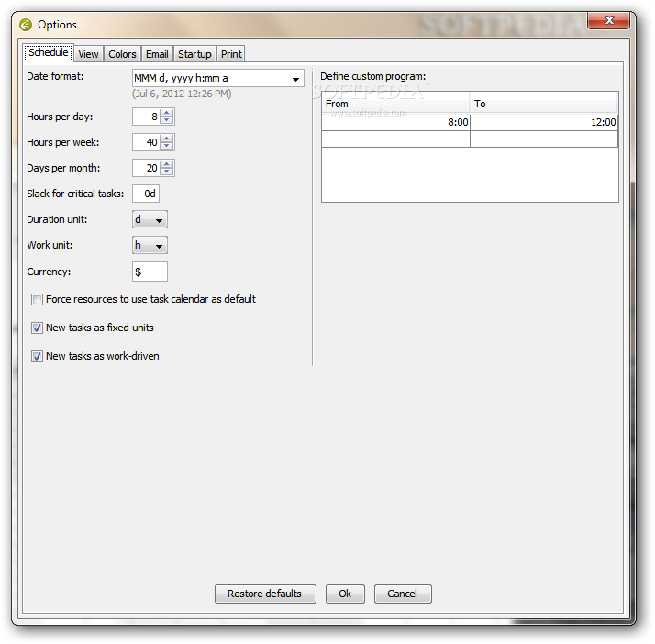The image size is (655, 644).
Task: Go to the Email tab
Action: point(157,54)
